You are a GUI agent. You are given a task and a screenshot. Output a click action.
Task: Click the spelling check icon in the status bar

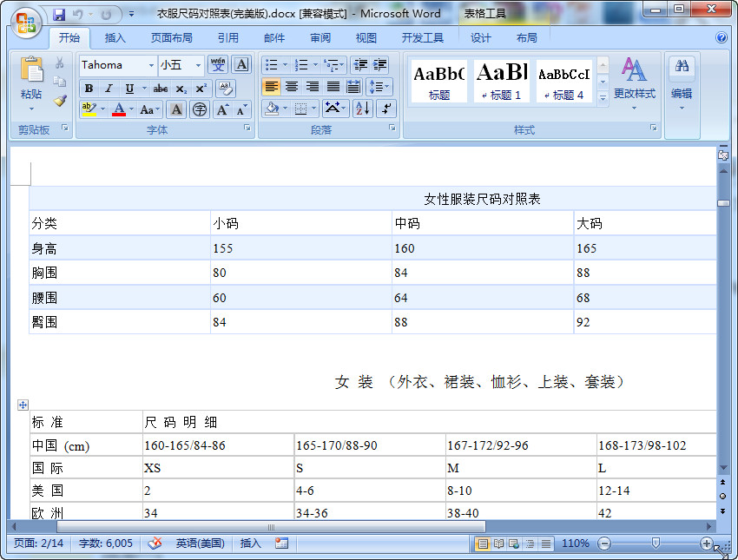click(x=155, y=544)
